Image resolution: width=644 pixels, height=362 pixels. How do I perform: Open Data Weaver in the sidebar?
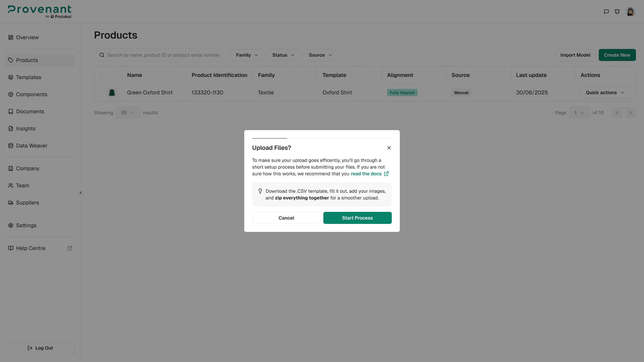pyautogui.click(x=40, y=146)
